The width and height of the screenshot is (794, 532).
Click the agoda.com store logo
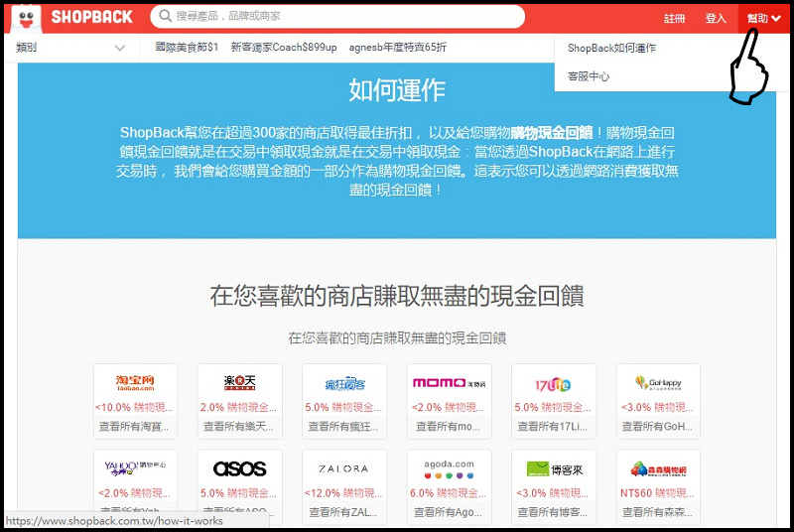pyautogui.click(x=450, y=468)
